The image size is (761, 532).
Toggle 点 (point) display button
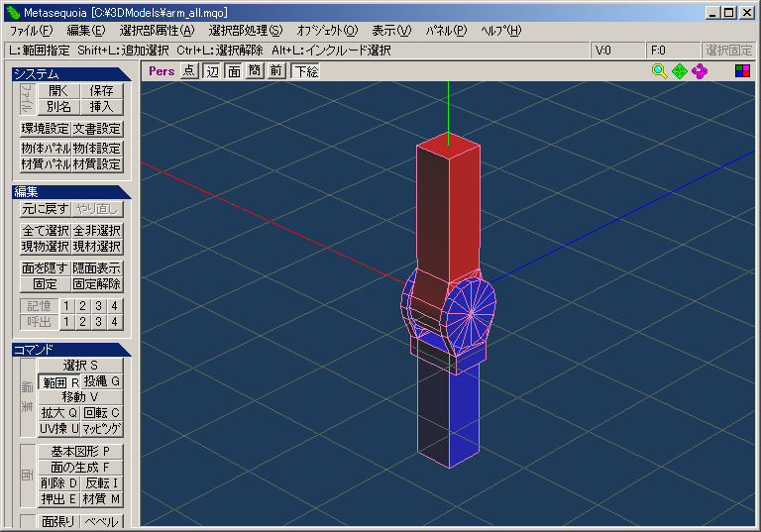coord(189,71)
